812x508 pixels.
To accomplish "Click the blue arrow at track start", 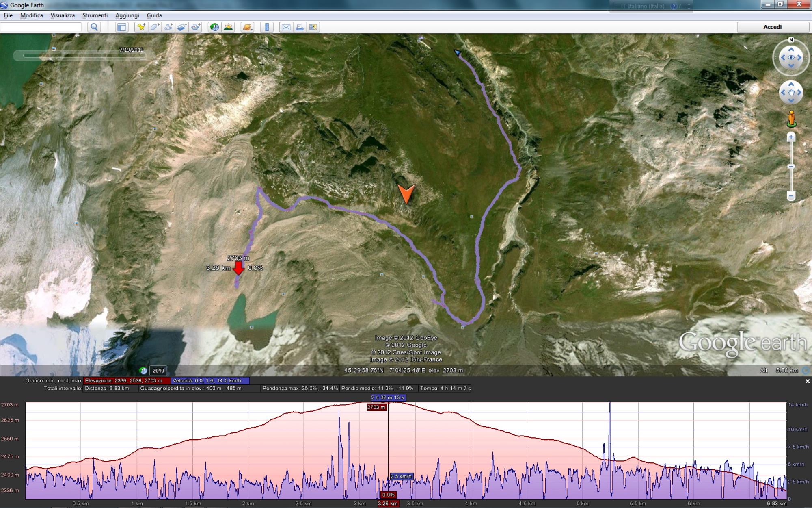I will 458,53.
